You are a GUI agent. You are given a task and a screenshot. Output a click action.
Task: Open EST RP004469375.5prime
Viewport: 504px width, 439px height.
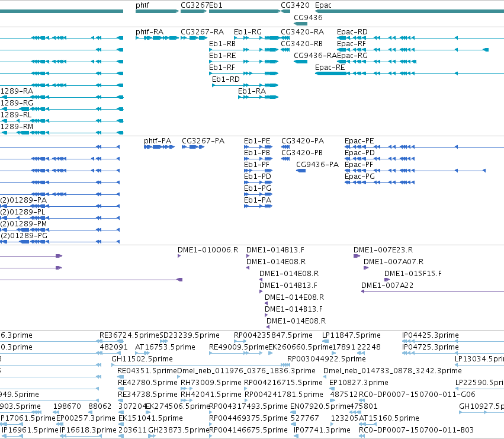pos(210,424)
